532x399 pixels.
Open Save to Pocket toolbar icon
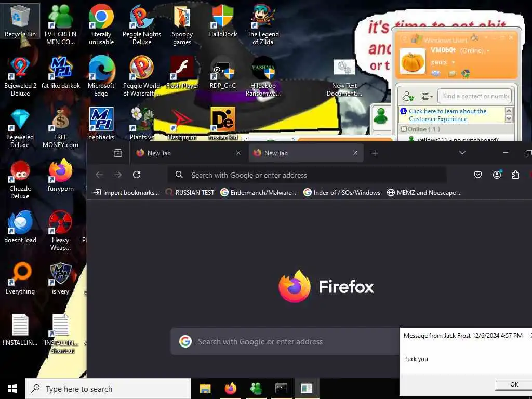pos(478,175)
